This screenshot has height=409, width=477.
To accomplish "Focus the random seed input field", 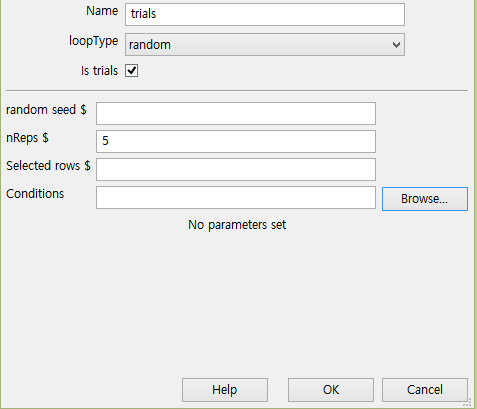I will pyautogui.click(x=236, y=113).
